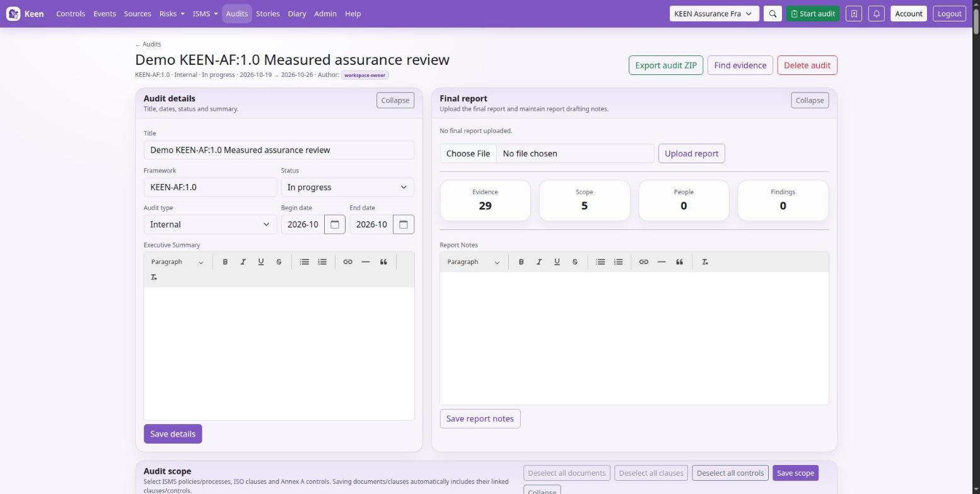Open the Paragraph style dropdown in Report Notes

[x=474, y=262]
